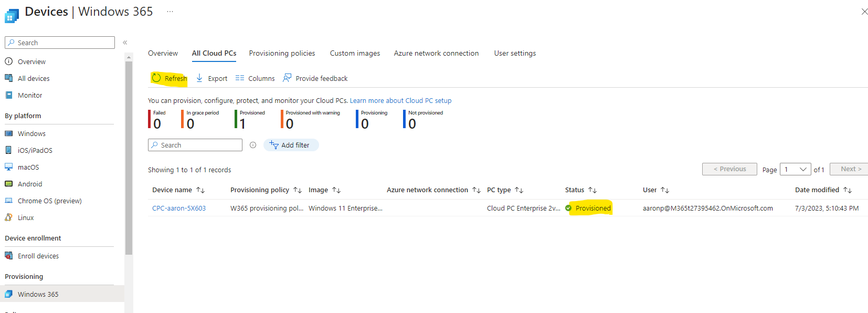
Task: Click the Provisioned status text in the row
Action: coord(593,208)
